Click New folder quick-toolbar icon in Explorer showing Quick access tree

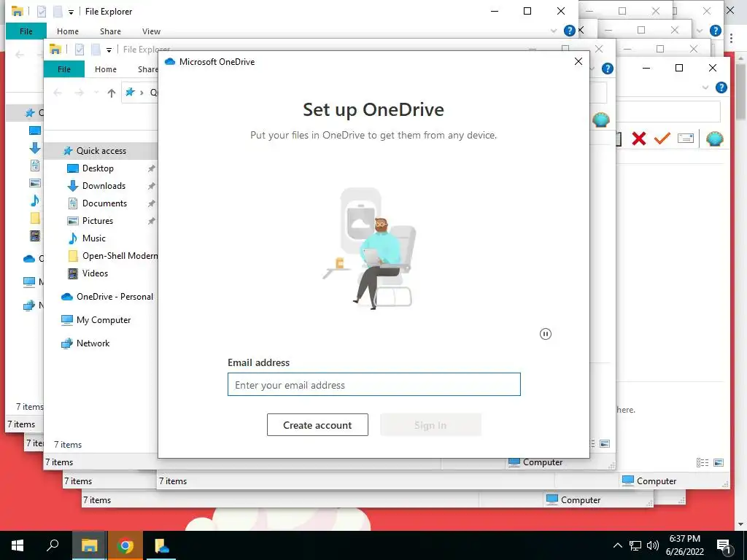[96, 49]
